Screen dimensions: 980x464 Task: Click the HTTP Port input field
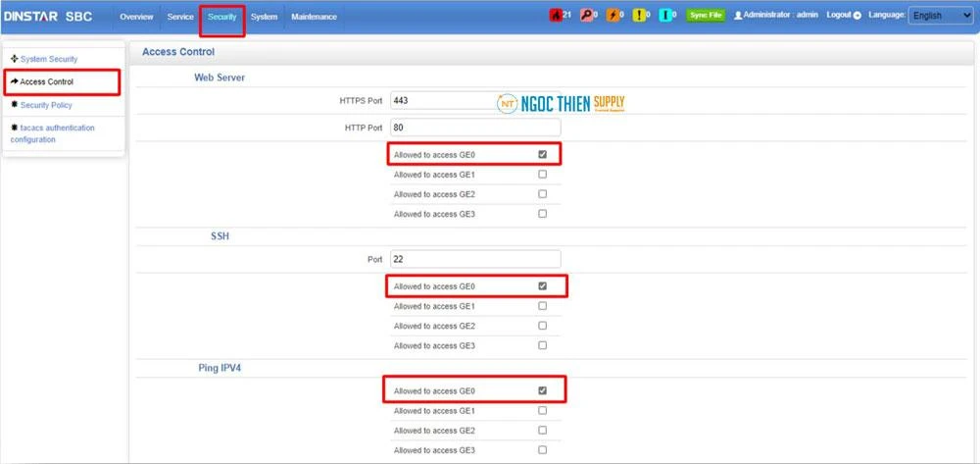[475, 128]
